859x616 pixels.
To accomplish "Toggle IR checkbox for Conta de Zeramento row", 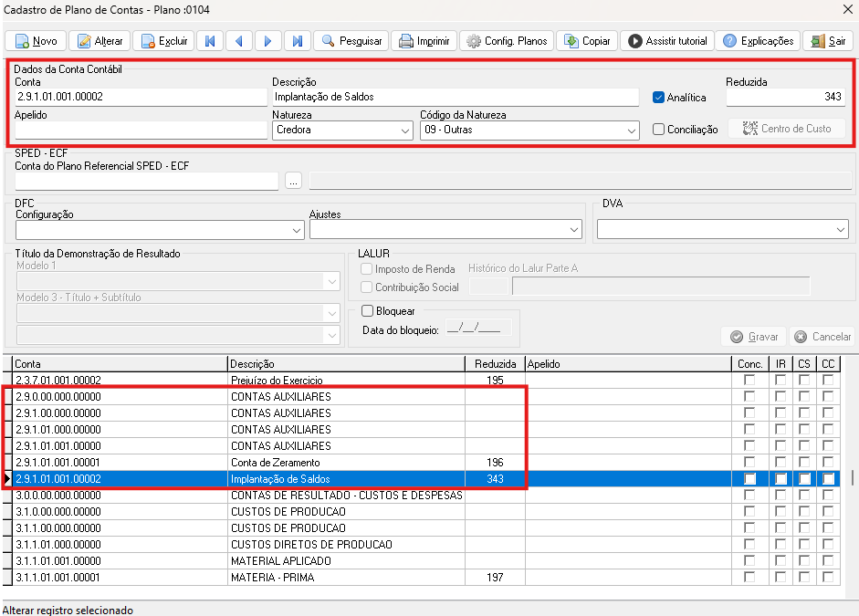I will (x=780, y=462).
